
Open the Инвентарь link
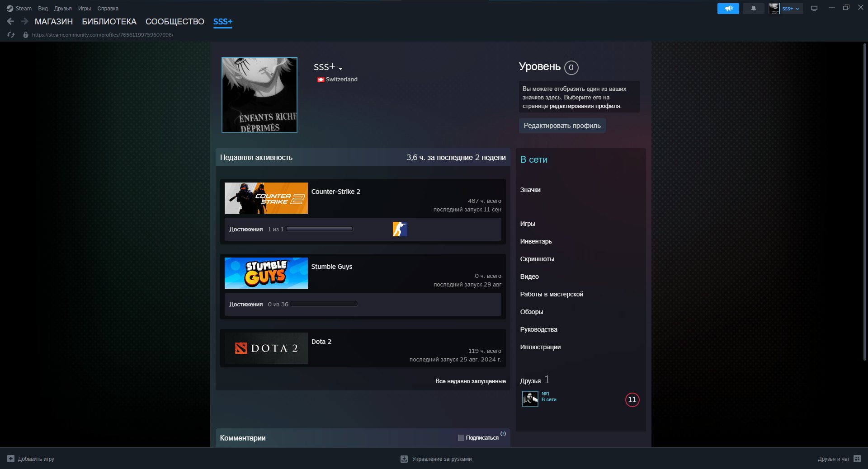click(536, 241)
